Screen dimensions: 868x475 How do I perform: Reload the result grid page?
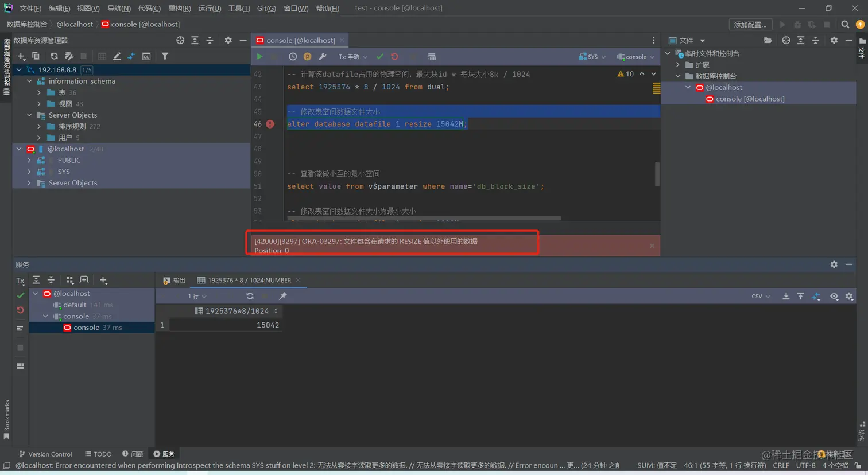tap(250, 296)
